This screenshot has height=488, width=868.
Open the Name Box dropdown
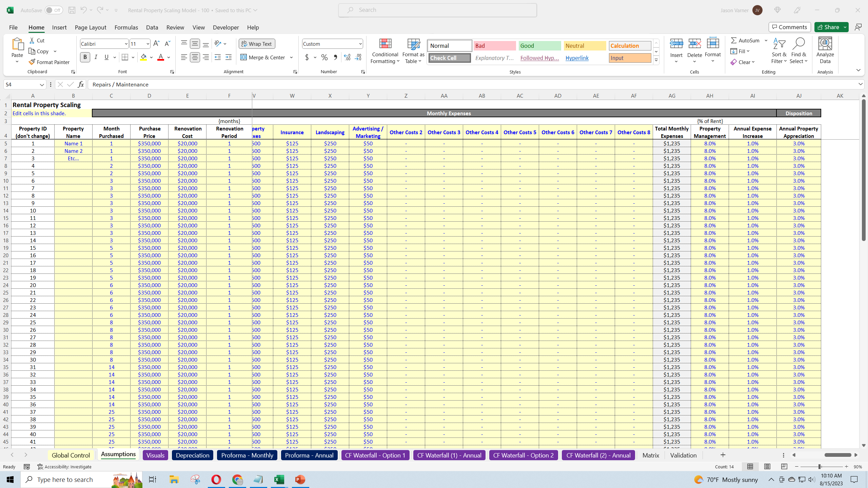click(x=42, y=84)
